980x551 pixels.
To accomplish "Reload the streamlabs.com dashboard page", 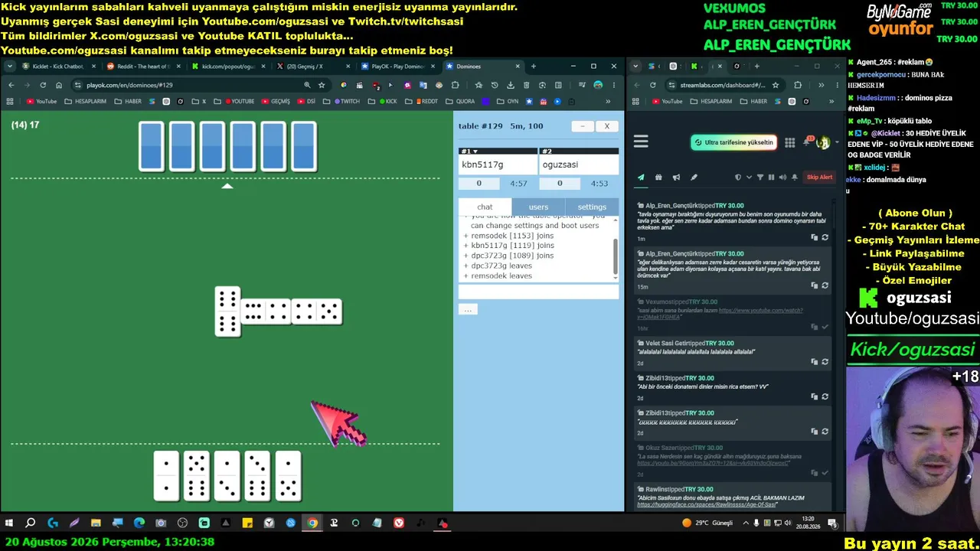I will (x=652, y=85).
